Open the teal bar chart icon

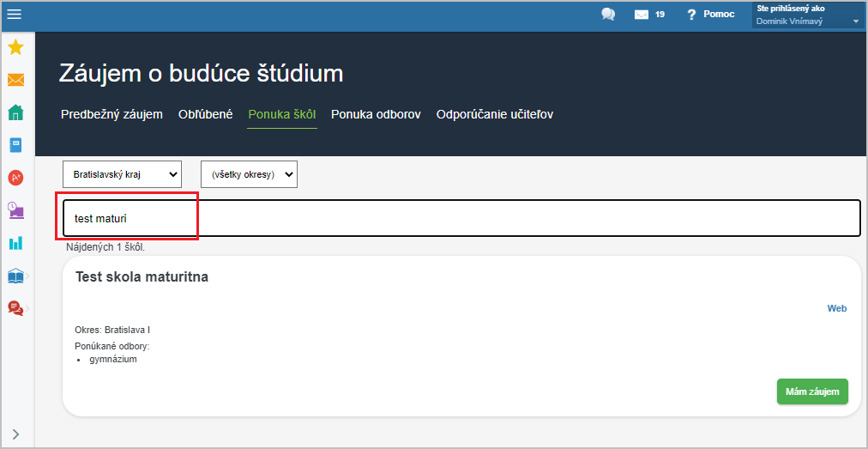coord(15,242)
